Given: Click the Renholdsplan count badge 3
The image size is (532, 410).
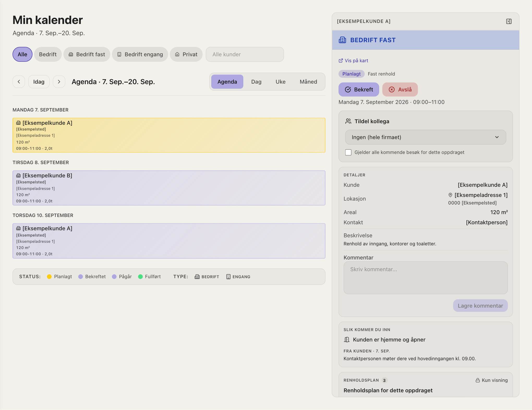Looking at the screenshot, I should click(384, 380).
